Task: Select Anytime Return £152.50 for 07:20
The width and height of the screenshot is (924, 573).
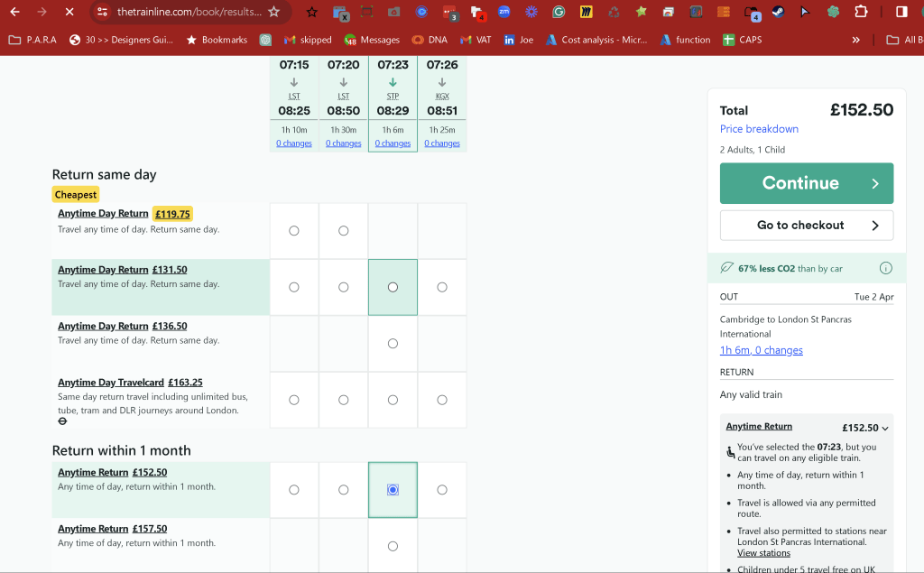Action: (x=344, y=490)
